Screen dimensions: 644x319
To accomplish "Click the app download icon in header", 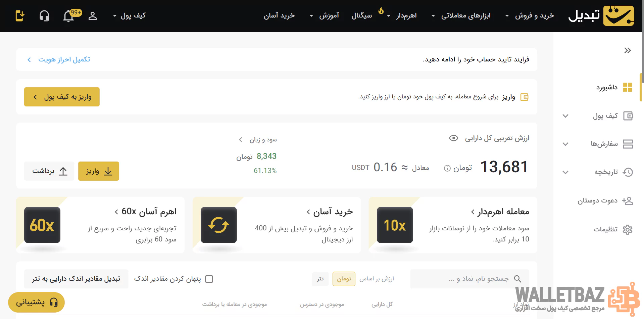I will tap(20, 16).
